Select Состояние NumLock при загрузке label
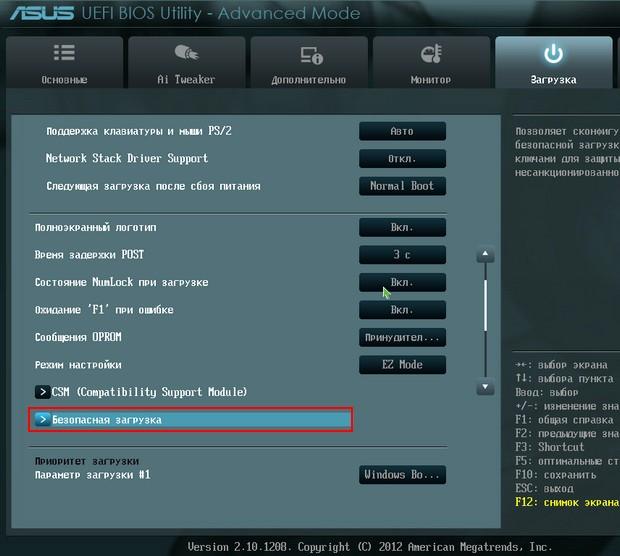 click(121, 282)
